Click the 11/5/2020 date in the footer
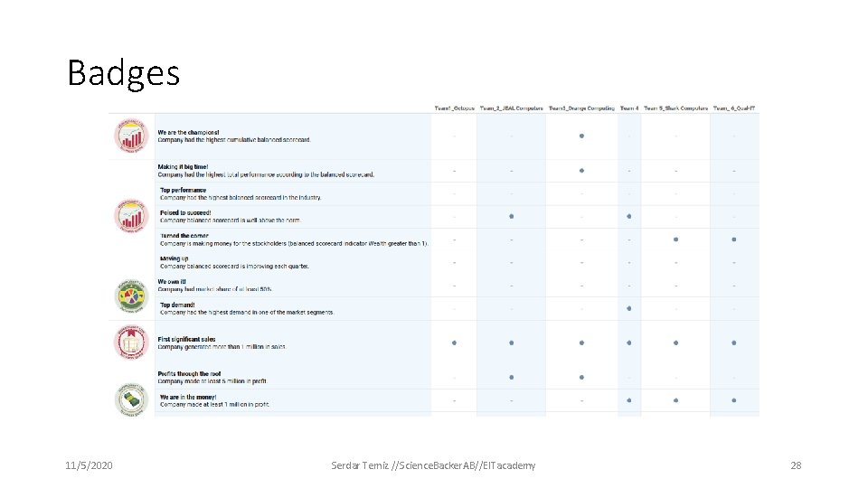This screenshot has height=488, width=868. (89, 465)
